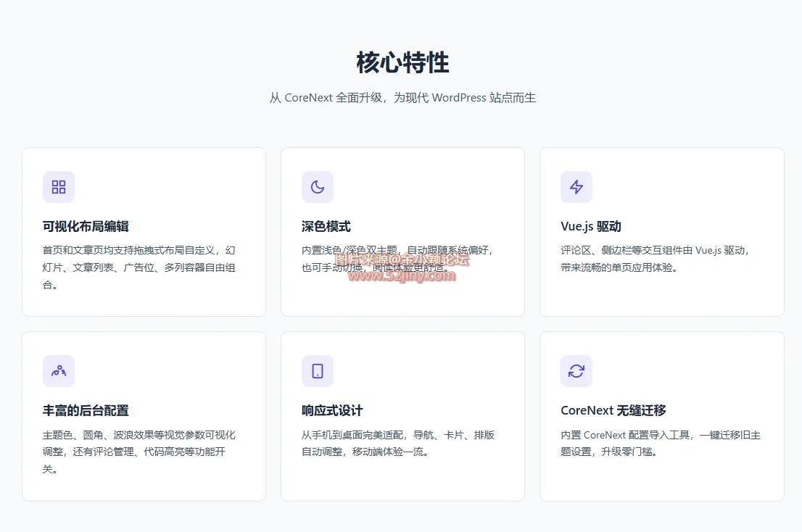Select the 可视化布局编辑 card heading
This screenshot has width=802, height=532.
86,226
